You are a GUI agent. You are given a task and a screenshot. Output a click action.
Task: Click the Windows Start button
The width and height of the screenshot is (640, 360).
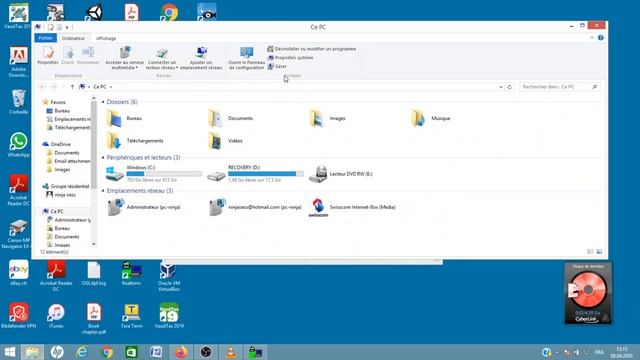tap(9, 352)
